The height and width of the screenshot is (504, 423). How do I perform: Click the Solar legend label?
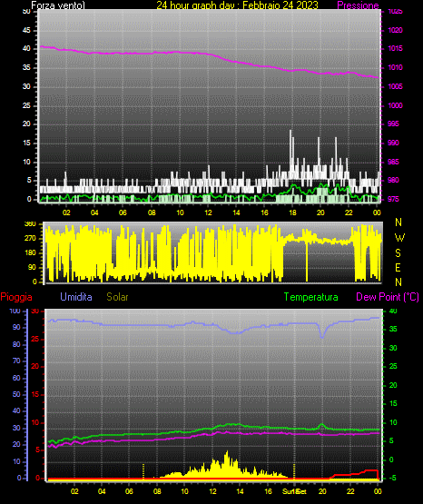click(117, 297)
